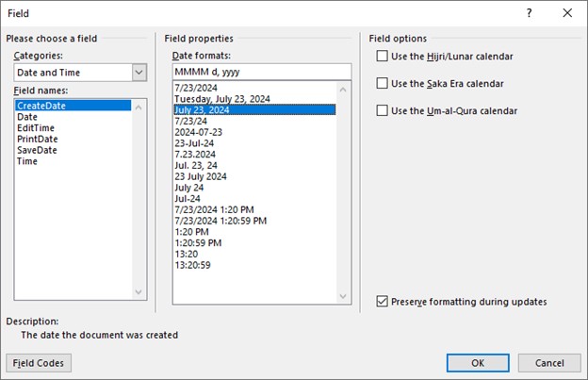
Task: Select the Time field name
Action: (73, 161)
